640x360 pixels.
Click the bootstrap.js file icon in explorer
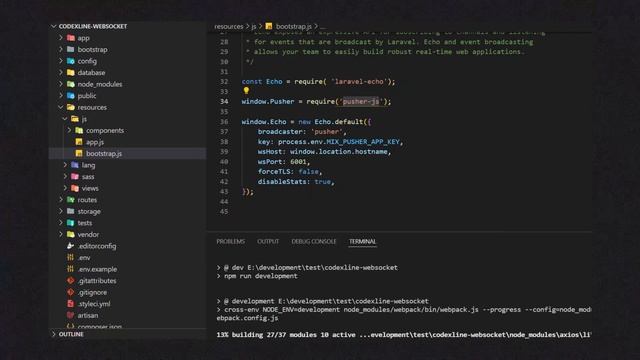tap(79, 153)
